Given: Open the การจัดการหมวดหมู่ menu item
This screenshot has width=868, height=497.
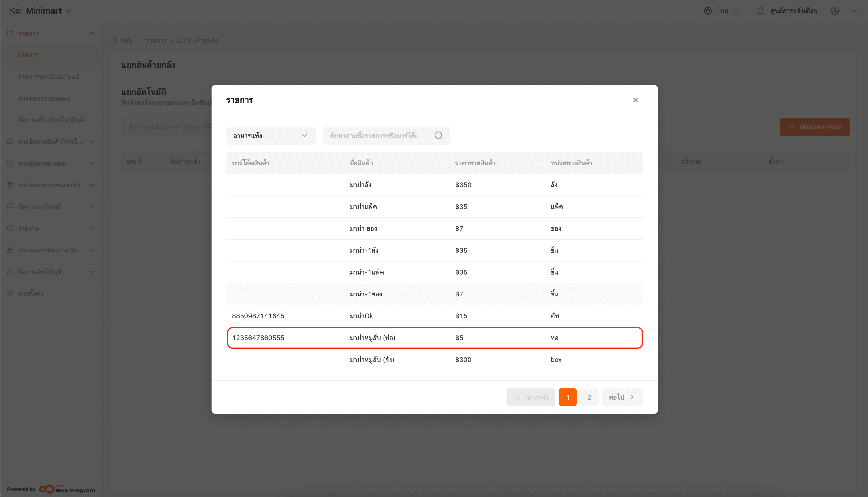Looking at the screenshot, I should point(44,98).
